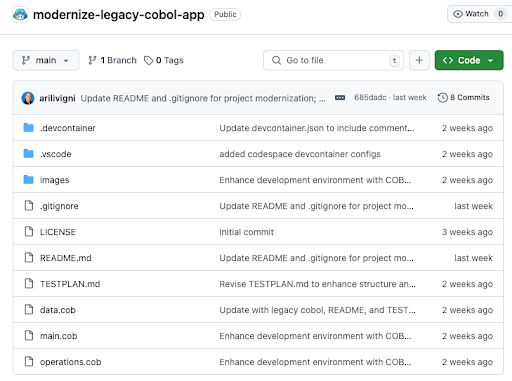The image size is (512, 381).
Task: Open the data.cob file
Action: tap(58, 310)
